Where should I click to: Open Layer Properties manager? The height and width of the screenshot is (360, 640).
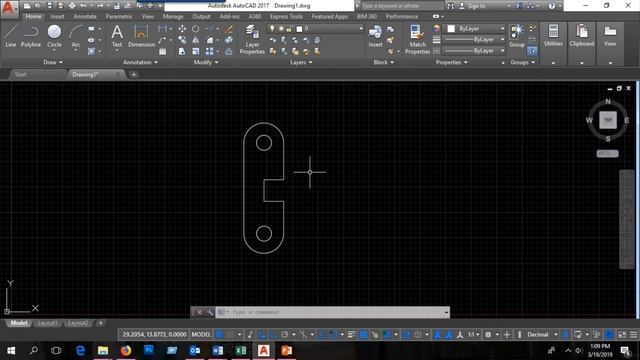(x=252, y=39)
